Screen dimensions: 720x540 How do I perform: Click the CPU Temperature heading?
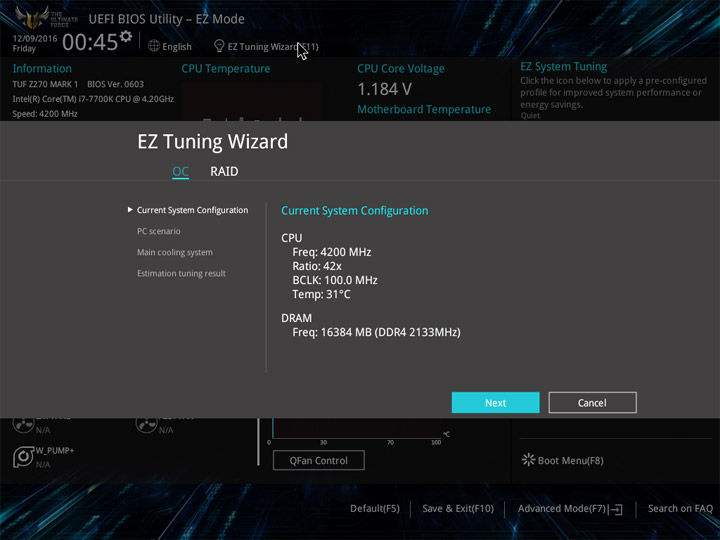coord(225,68)
